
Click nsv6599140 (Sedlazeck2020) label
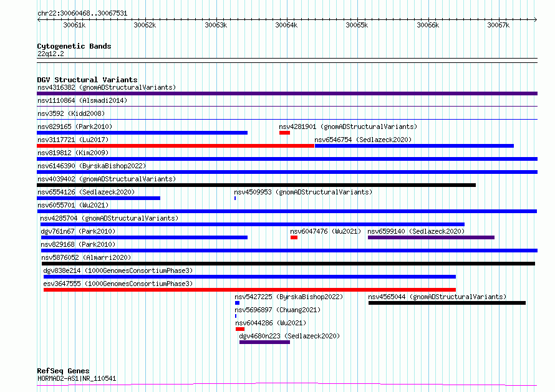pyautogui.click(x=416, y=231)
